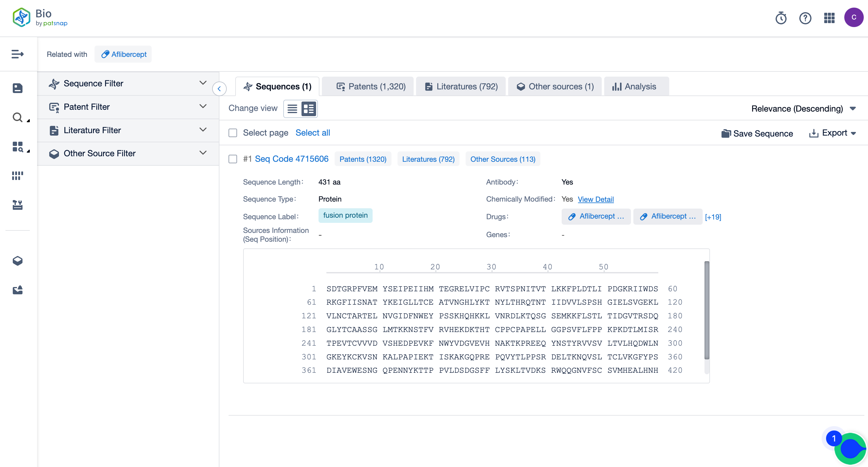Toggle the select page checkbox
868x467 pixels.
point(233,133)
